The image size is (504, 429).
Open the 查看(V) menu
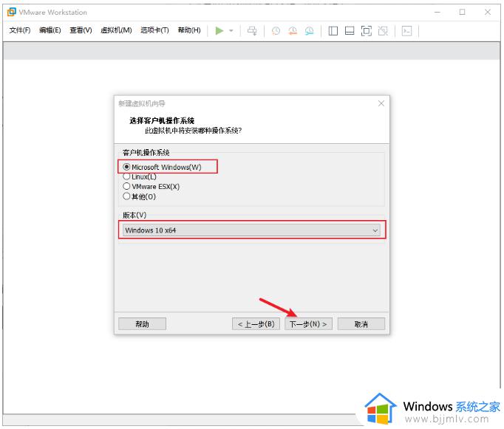(x=81, y=30)
